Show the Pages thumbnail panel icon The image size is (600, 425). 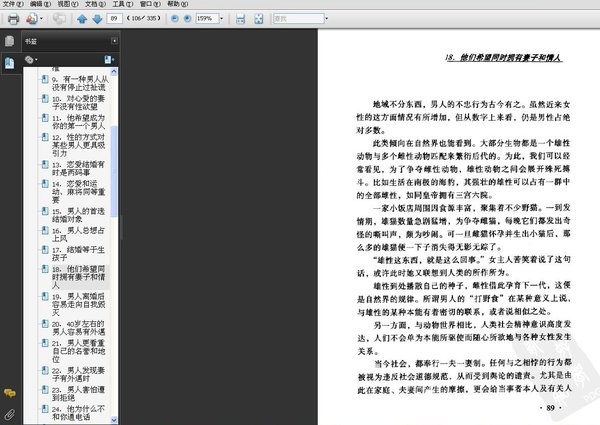[9, 41]
